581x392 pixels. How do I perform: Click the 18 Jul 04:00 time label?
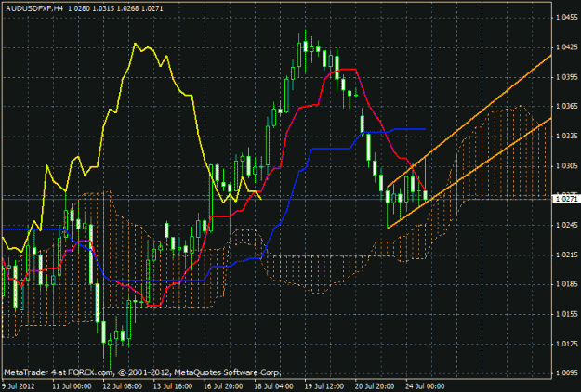(x=274, y=386)
